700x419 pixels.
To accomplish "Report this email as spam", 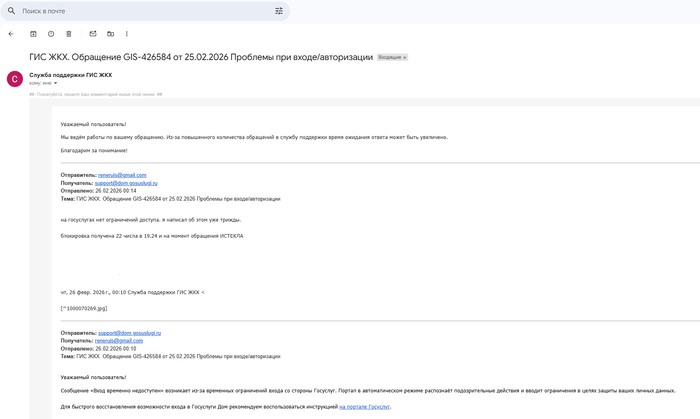I will click(50, 34).
